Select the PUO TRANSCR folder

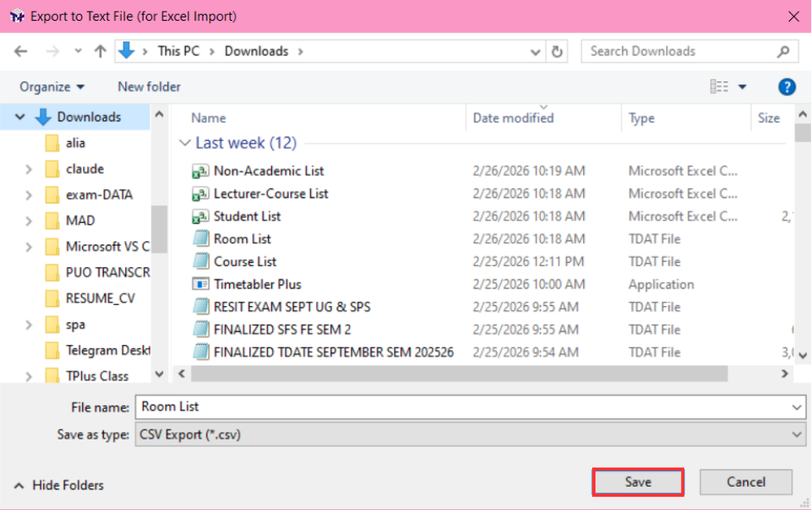(x=97, y=272)
